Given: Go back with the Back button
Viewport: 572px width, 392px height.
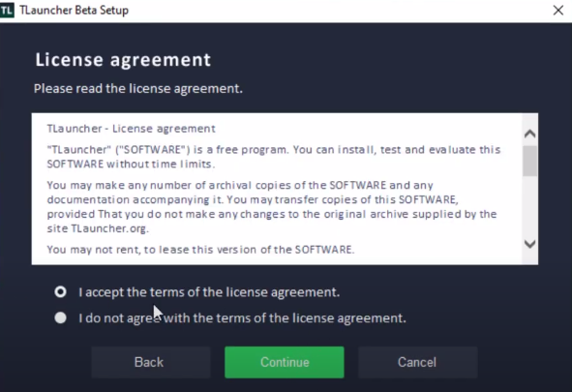Looking at the screenshot, I should click(x=151, y=362).
